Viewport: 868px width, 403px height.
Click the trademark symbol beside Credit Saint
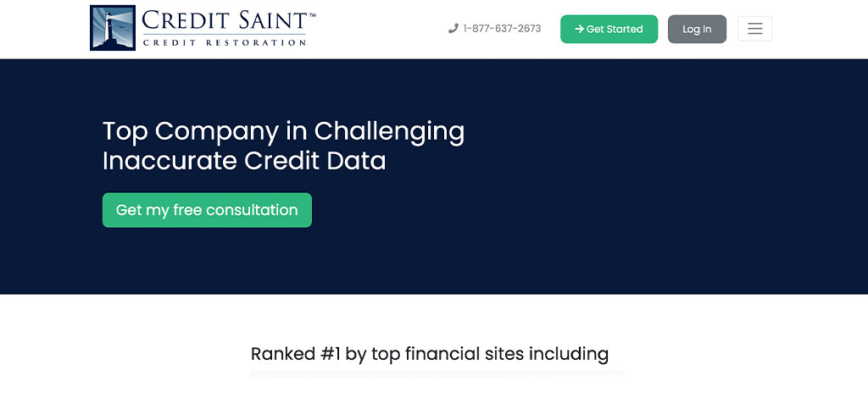point(312,15)
